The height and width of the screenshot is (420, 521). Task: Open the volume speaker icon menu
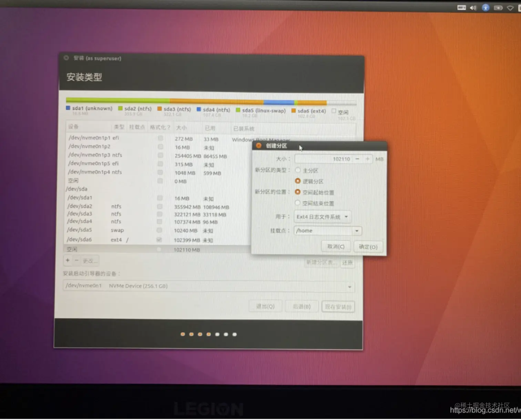[473, 8]
